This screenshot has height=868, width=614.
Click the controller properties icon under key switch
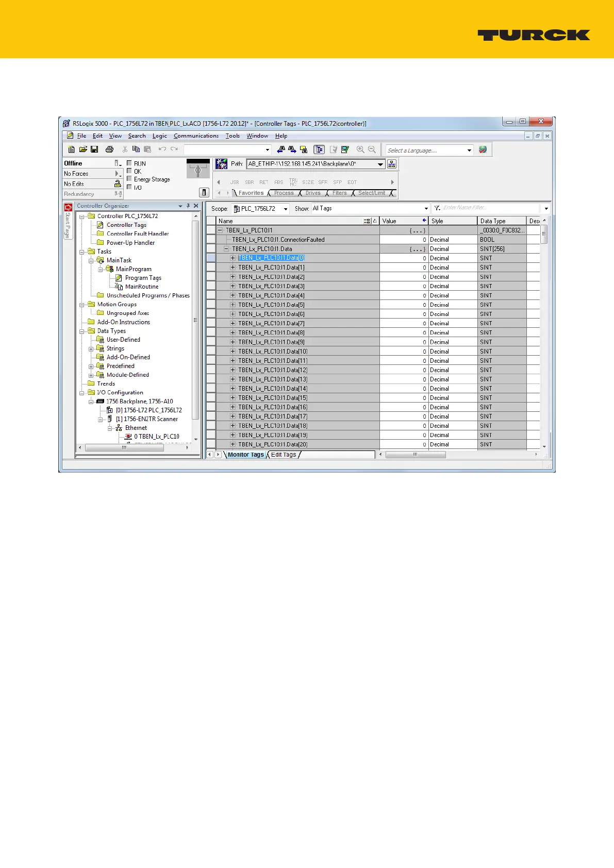tap(204, 192)
